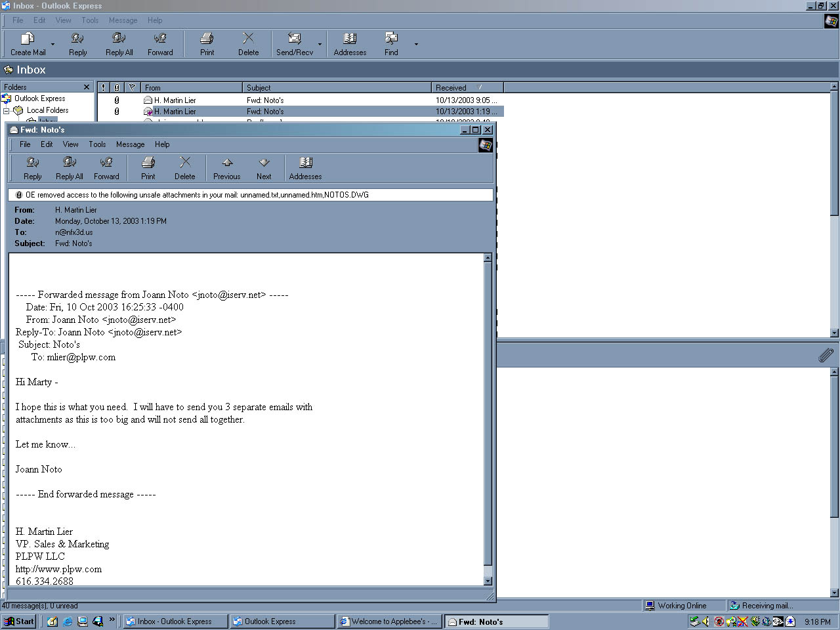Open Find in main Outlook toolbar
This screenshot has height=630, width=840.
(391, 44)
